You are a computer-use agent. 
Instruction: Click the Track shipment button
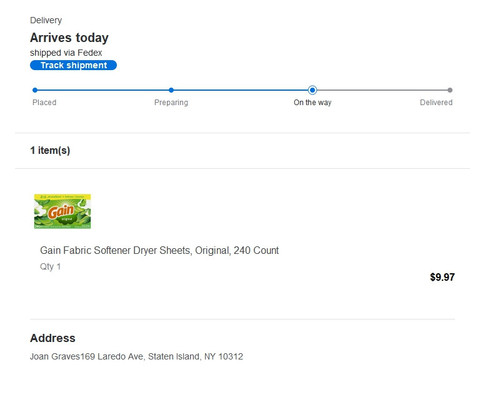(73, 65)
